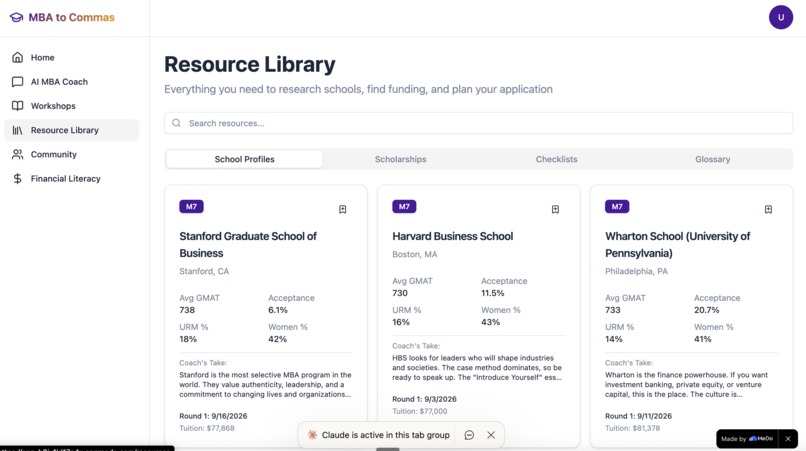Open the user avatar U menu
This screenshot has height=451, width=806.
tap(781, 17)
